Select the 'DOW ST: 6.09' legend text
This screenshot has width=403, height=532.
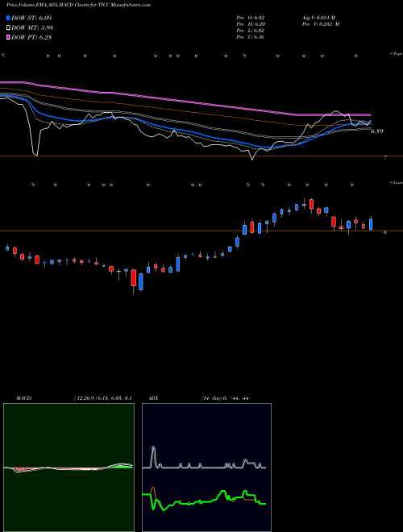point(31,18)
